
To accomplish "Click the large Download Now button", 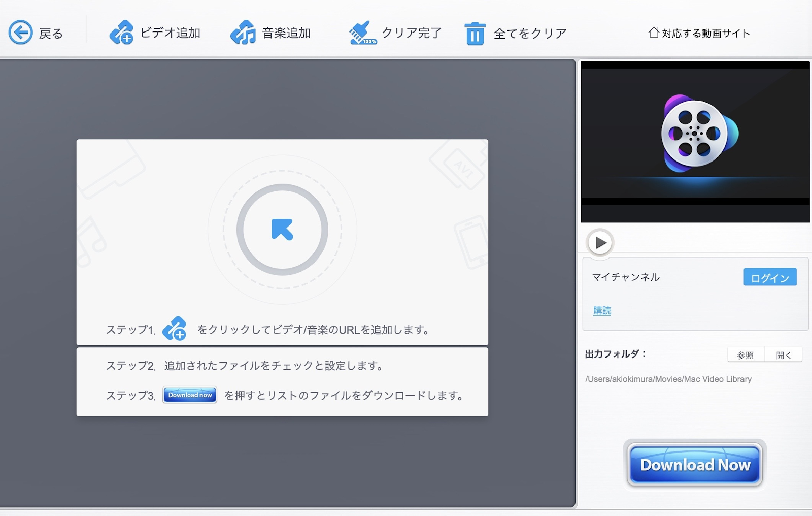I will coord(695,465).
